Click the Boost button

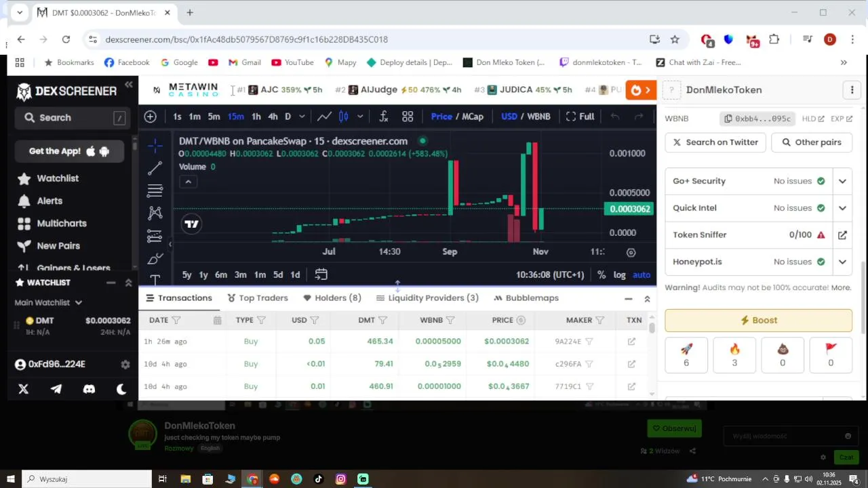tap(758, 321)
